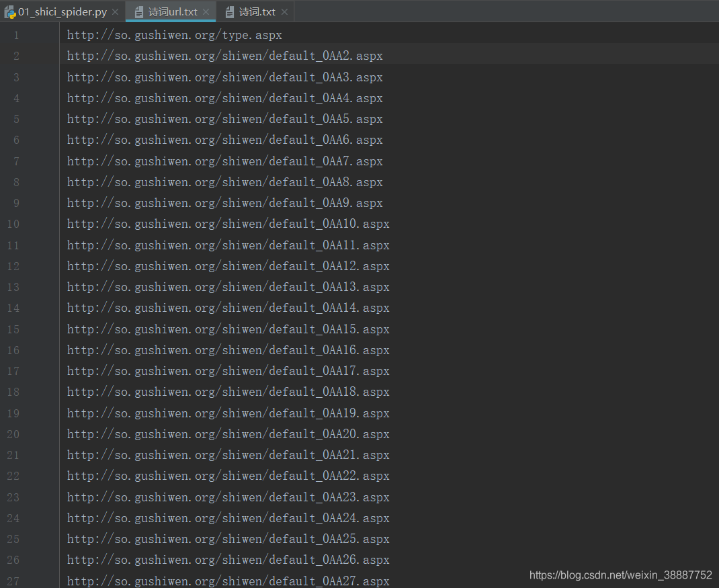This screenshot has width=719, height=588.
Task: Click the default_0AA8.aspx URL line
Action: 224,183
